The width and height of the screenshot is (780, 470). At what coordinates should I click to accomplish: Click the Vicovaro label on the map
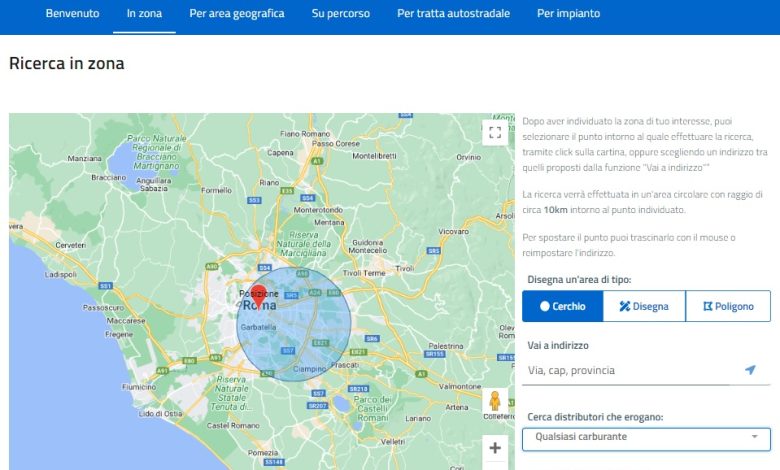tap(453, 231)
